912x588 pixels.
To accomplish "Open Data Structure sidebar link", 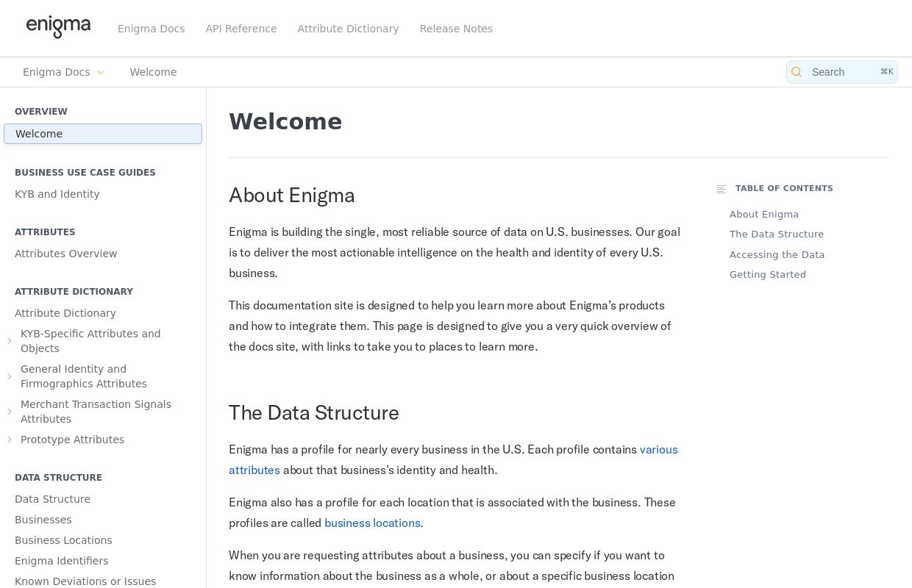I will coord(53,499).
